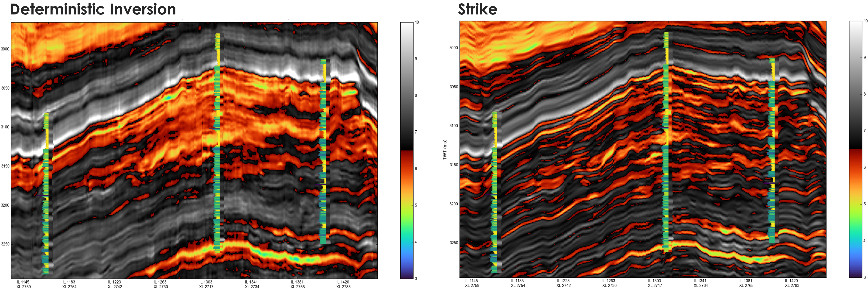Screen dimensions: 868x288
Task: Click the Deterministic Inversion color scale bar
Action: point(407,150)
